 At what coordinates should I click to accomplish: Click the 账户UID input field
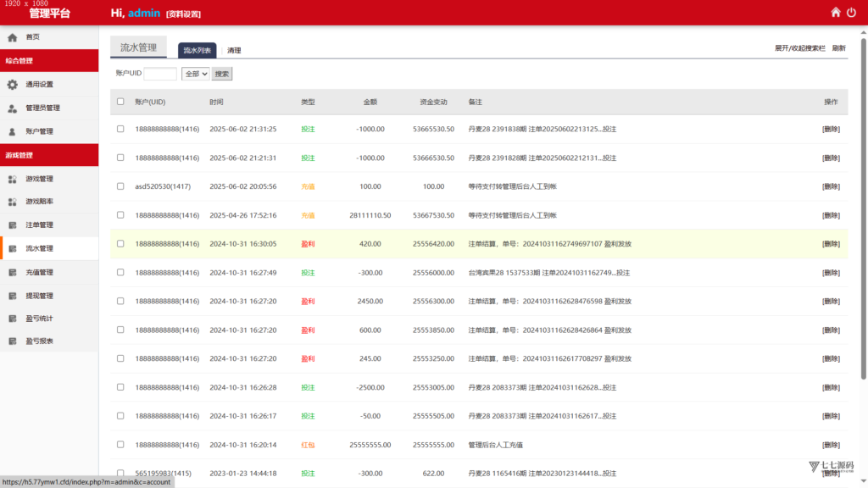coord(160,74)
